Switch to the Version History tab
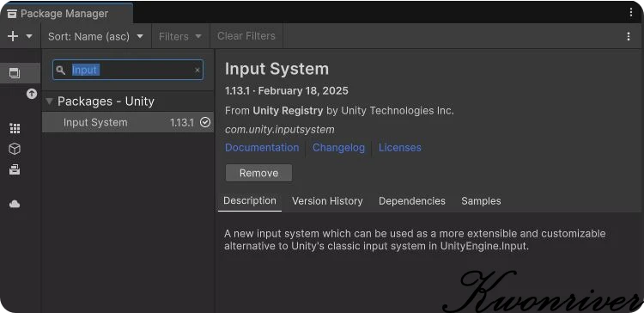Image resolution: width=644 pixels, height=313 pixels. pos(327,200)
